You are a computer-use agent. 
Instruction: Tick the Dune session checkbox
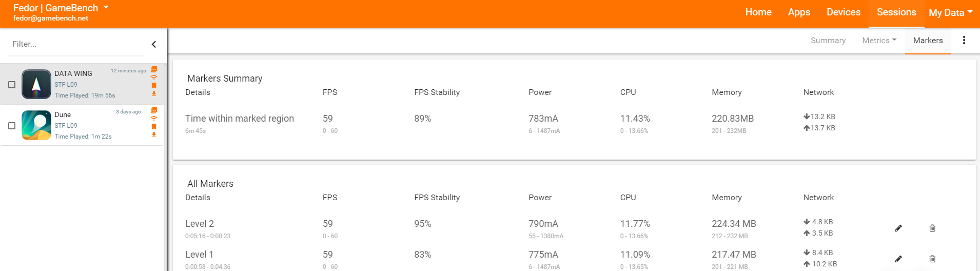coord(12,126)
